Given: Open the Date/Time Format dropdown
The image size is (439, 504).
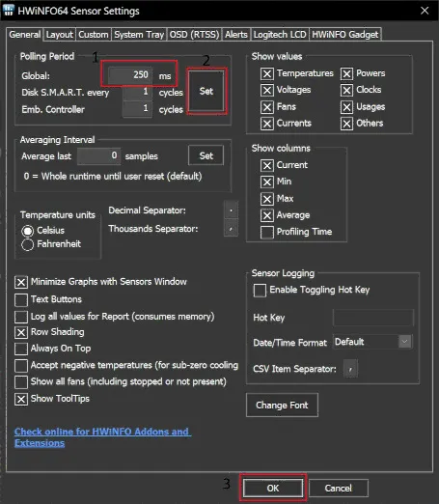Looking at the screenshot, I should tap(373, 342).
